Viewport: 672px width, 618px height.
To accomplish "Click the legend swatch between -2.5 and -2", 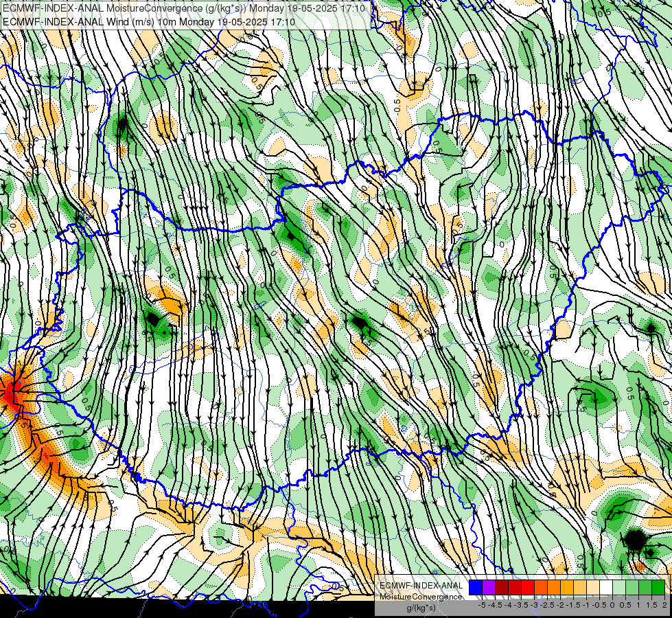I will tap(554, 588).
